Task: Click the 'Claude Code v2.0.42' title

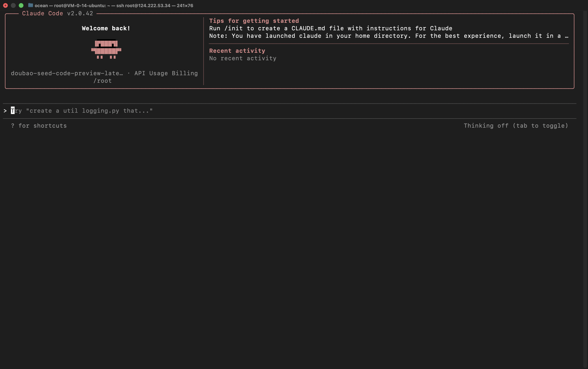Action: coord(58,13)
